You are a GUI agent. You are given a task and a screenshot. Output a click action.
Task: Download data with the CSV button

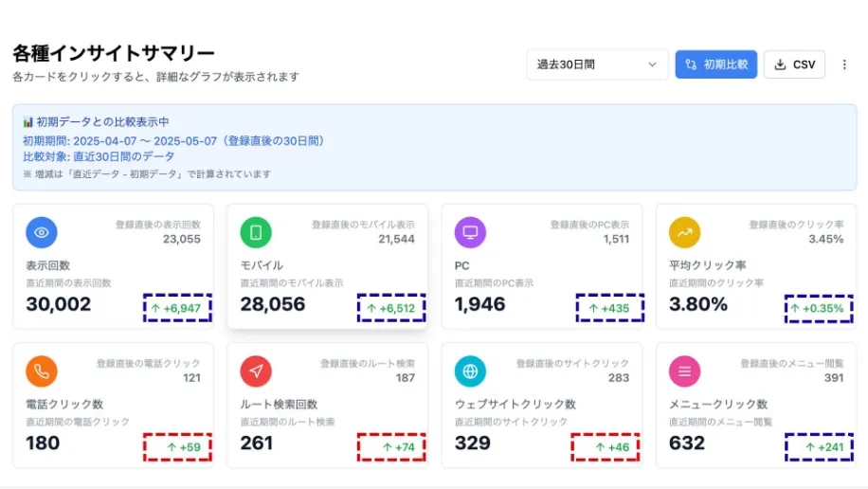[x=794, y=64]
